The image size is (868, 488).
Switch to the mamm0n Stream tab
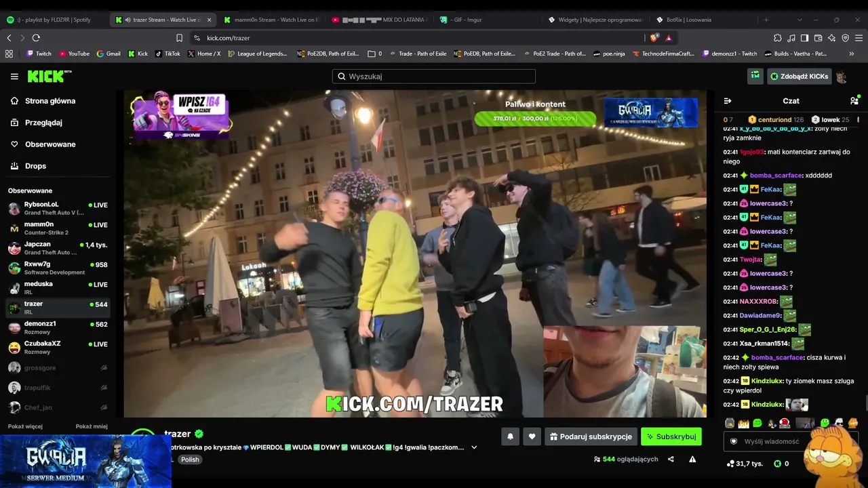tap(273, 20)
